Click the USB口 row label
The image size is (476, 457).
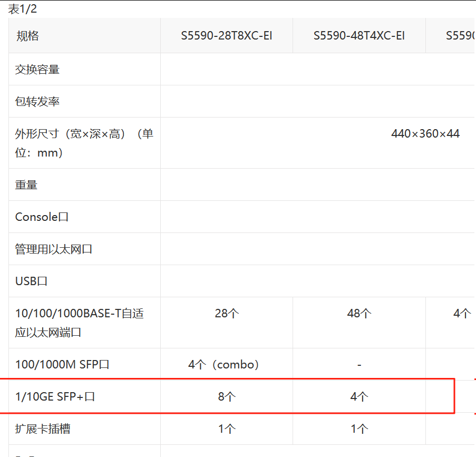(x=32, y=281)
